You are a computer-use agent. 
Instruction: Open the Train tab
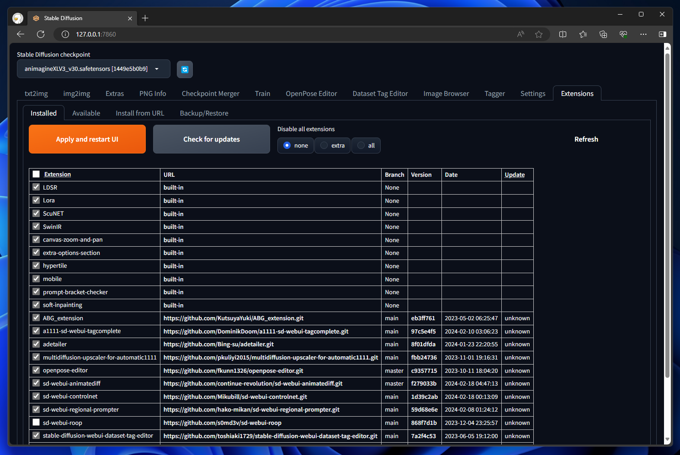pyautogui.click(x=262, y=94)
